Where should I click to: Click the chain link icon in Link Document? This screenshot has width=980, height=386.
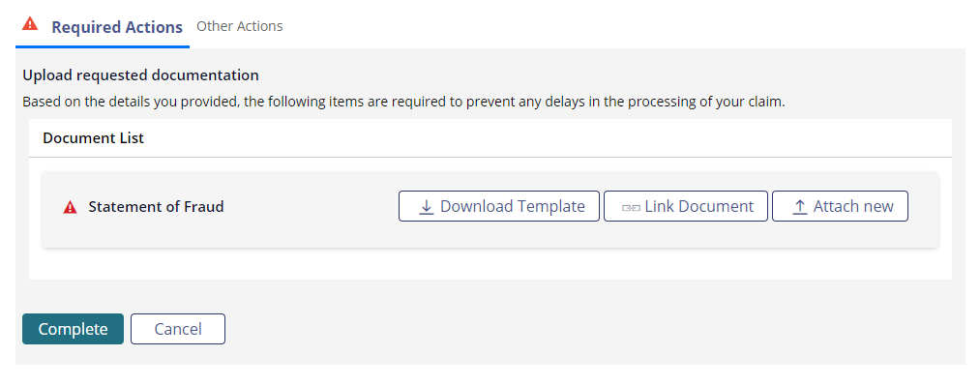coord(631,207)
